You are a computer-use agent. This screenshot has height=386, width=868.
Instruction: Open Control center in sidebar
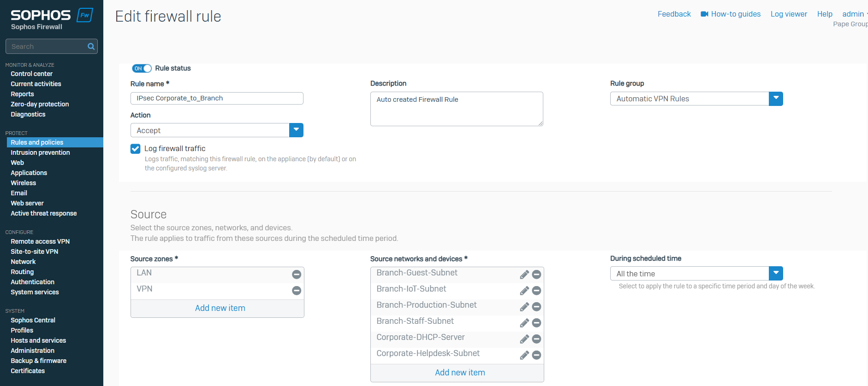(31, 74)
